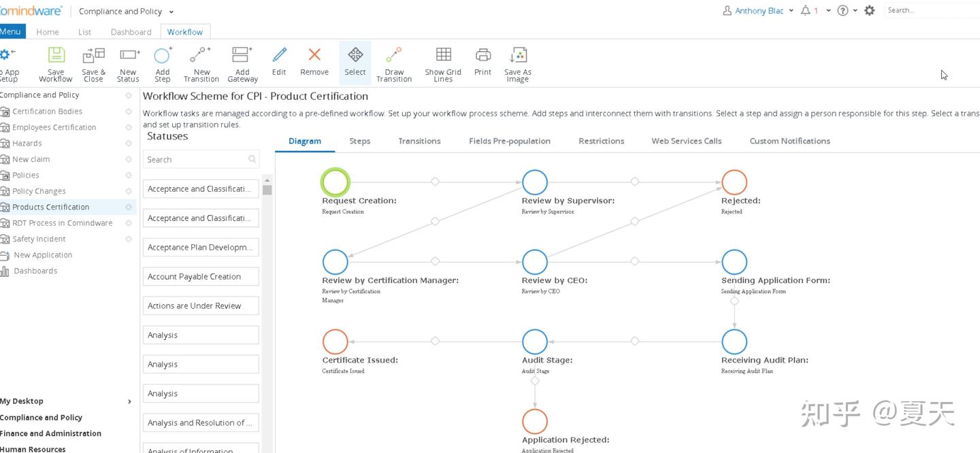Open the Compliance and Policy dropdown
This screenshot has height=453, width=980.
click(127, 12)
